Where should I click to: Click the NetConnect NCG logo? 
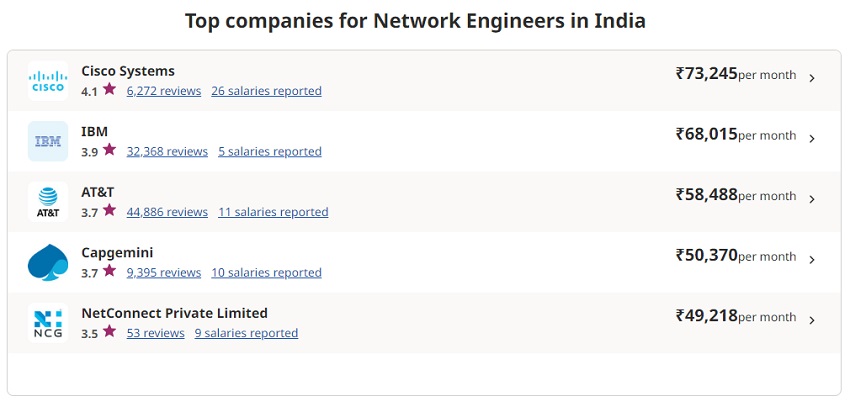tap(48, 322)
